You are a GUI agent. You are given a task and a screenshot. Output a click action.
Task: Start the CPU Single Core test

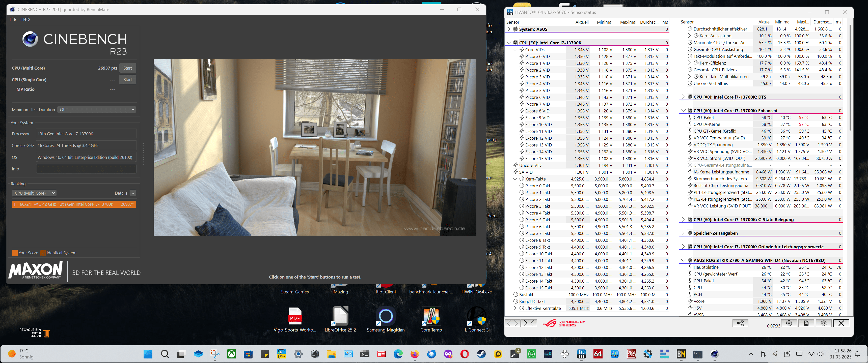pyautogui.click(x=127, y=80)
